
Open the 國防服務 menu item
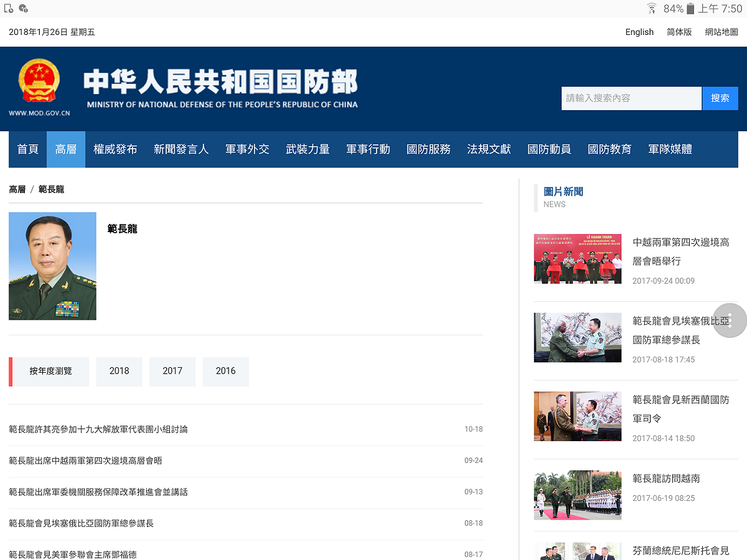428,149
